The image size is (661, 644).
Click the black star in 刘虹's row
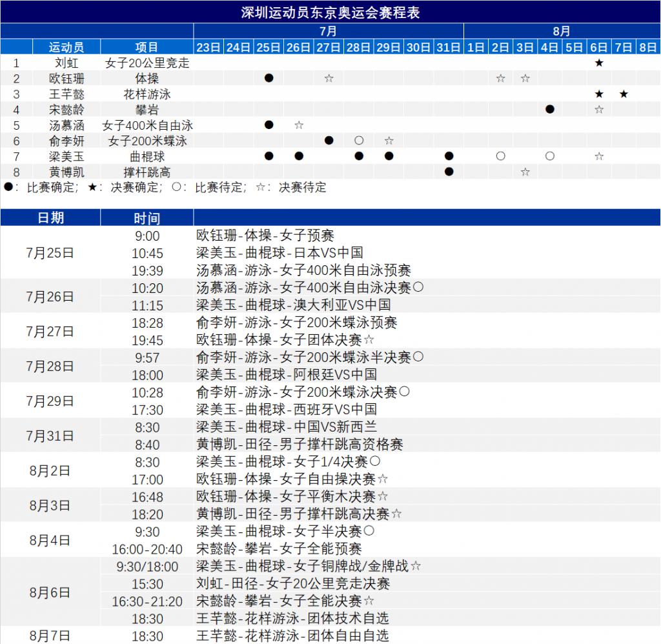(x=599, y=63)
